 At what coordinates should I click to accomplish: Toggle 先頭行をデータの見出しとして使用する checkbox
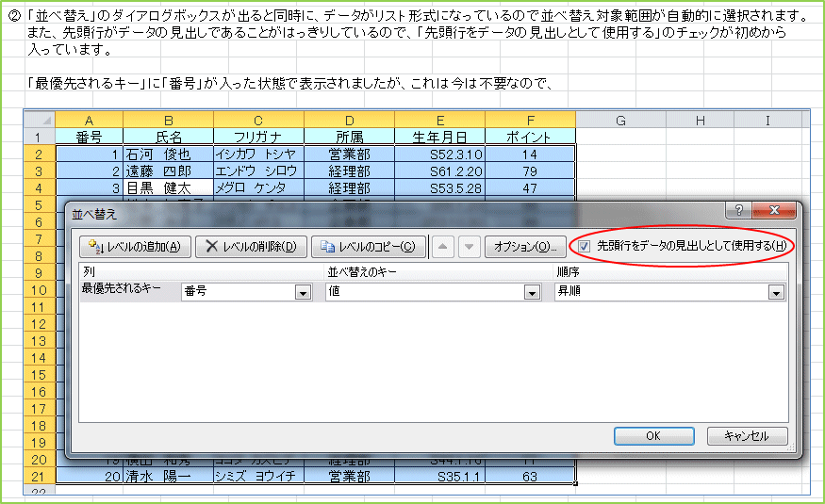[x=584, y=246]
